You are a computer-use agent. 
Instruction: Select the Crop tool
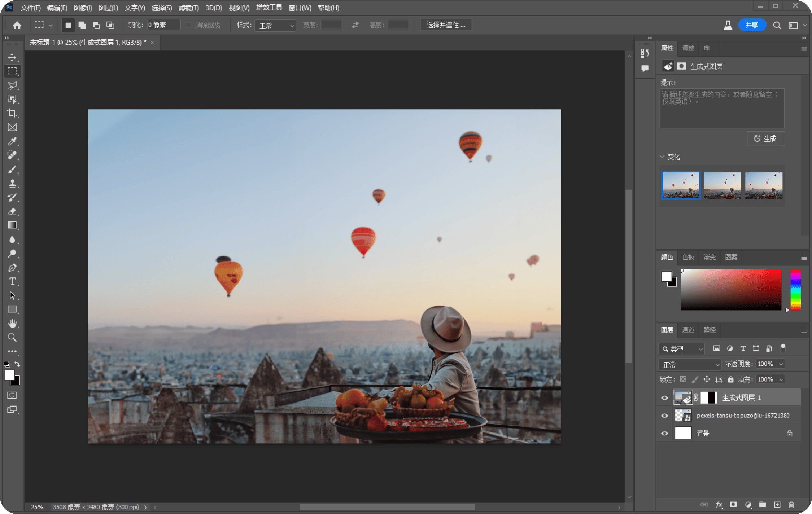click(x=12, y=113)
